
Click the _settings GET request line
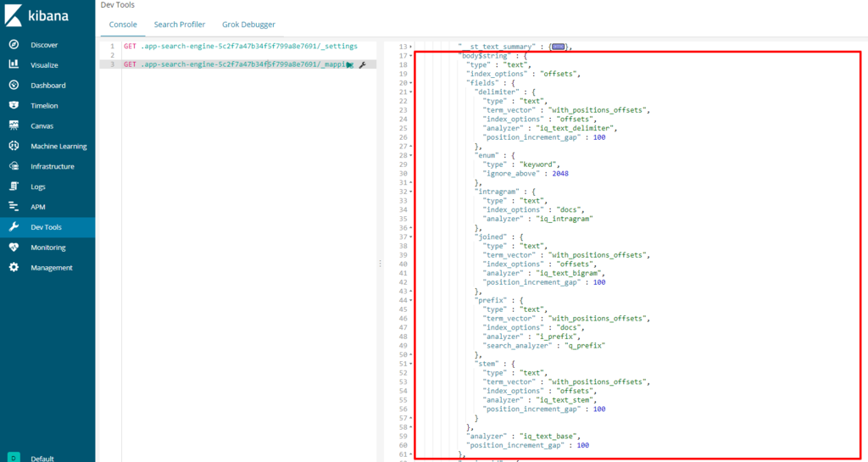click(x=241, y=47)
